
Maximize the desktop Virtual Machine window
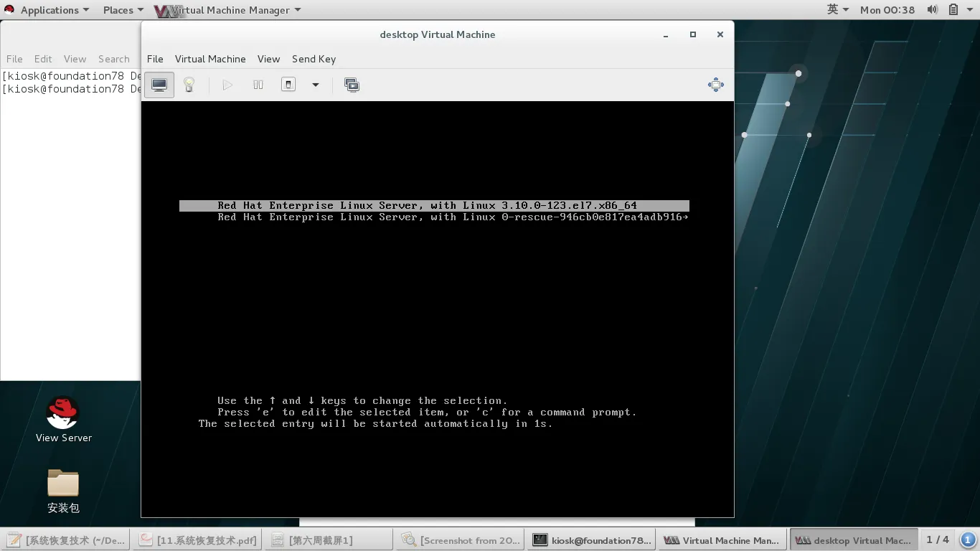[x=693, y=34]
